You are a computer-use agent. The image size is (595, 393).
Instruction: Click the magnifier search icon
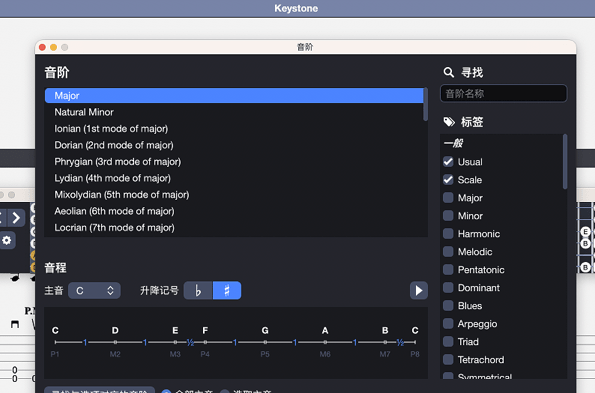tap(449, 72)
